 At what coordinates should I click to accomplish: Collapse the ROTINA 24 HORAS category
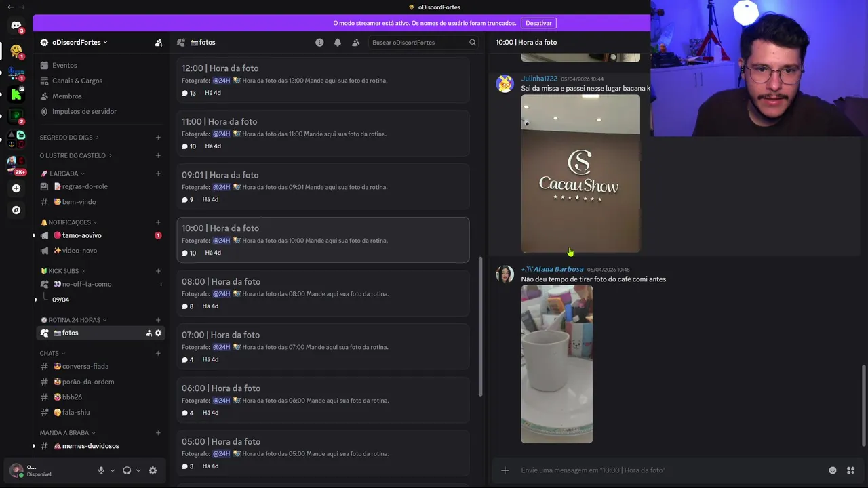point(73,320)
